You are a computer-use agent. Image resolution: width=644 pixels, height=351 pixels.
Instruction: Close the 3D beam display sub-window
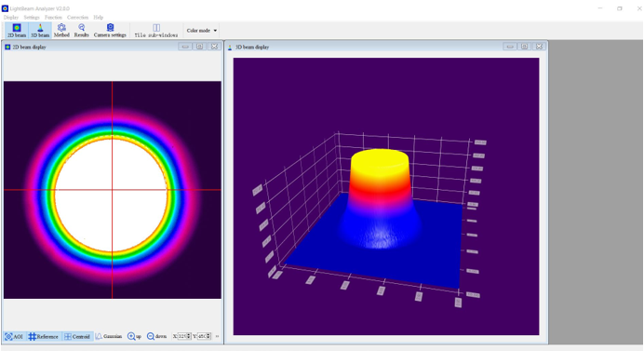(539, 47)
